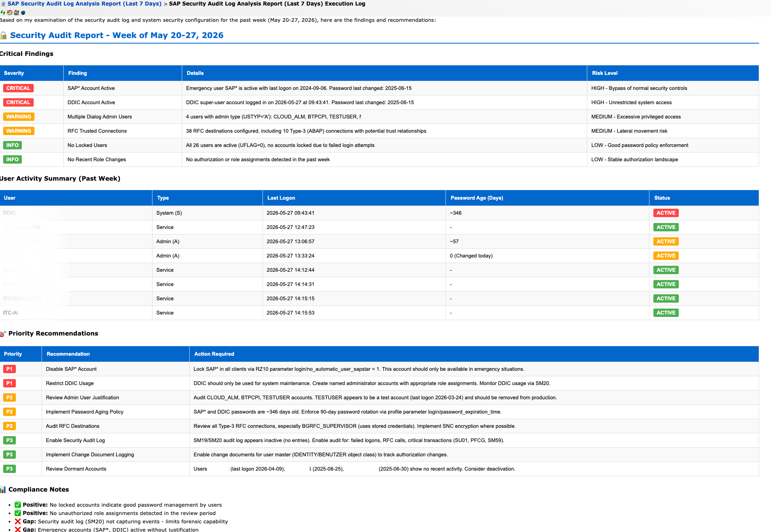Click ACTIVE badge for 12:47:23 logon row
Viewport: 771px width, 532px height.
(x=666, y=227)
